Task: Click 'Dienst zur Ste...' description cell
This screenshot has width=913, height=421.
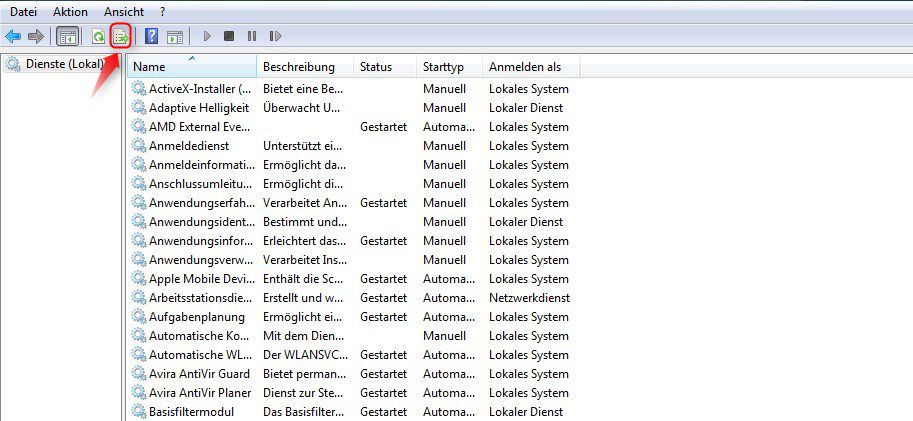Action: (x=303, y=392)
